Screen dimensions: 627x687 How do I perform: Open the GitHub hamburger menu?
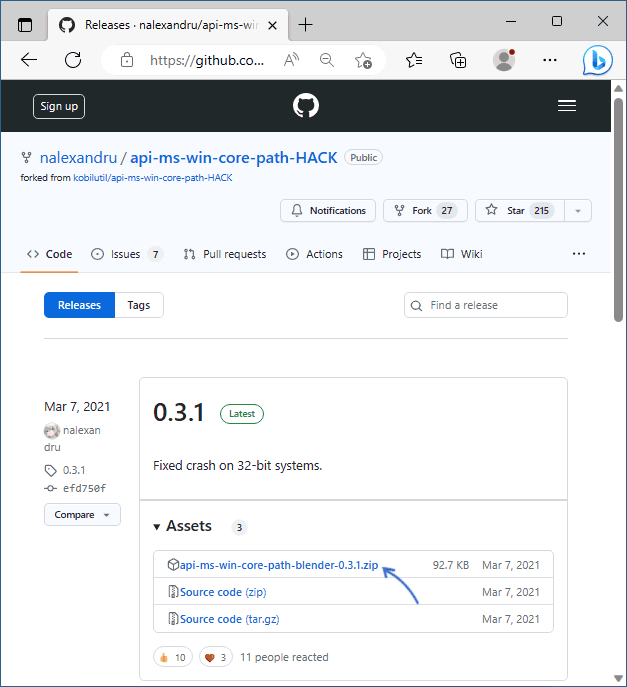(x=567, y=106)
